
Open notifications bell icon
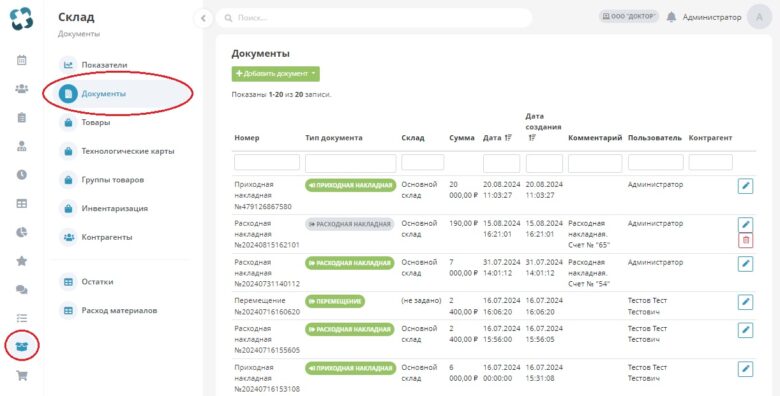coord(671,17)
